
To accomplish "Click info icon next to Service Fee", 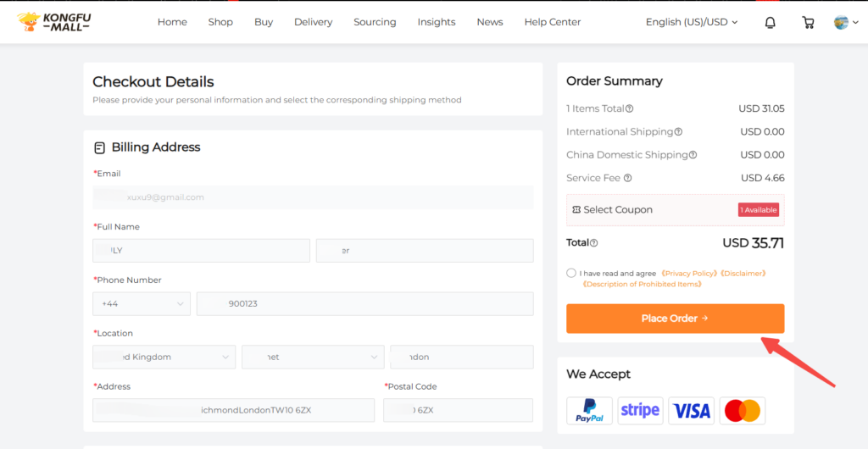I will (x=628, y=178).
